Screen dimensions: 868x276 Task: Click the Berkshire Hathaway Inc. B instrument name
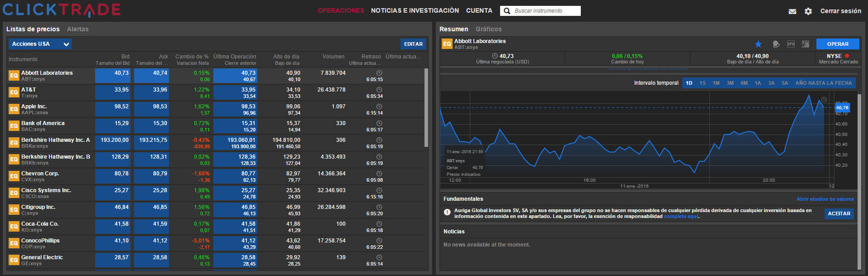coord(55,157)
